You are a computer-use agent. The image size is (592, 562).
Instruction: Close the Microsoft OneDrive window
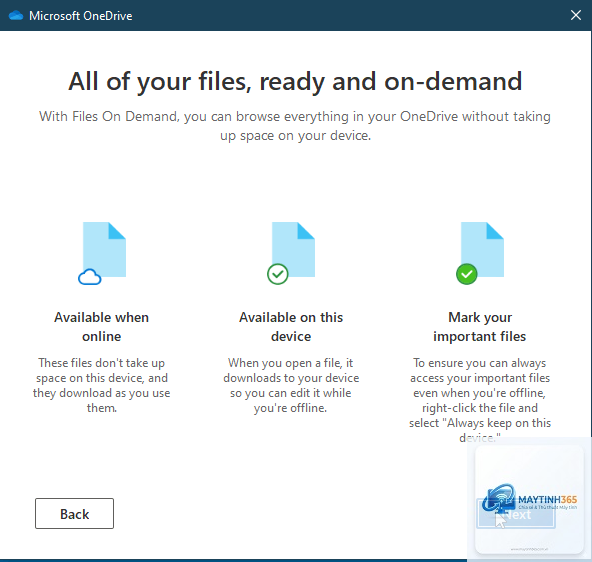(x=576, y=15)
